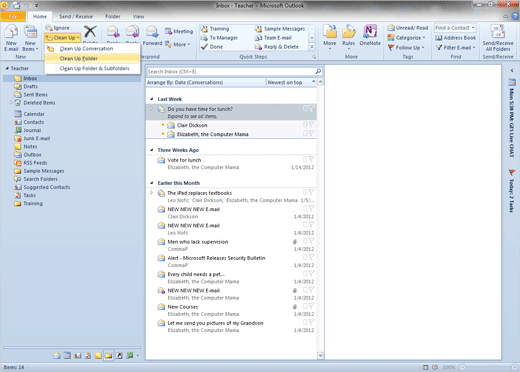Click message list scroll down arrow
The width and height of the screenshot is (520, 372).
tap(320, 356)
